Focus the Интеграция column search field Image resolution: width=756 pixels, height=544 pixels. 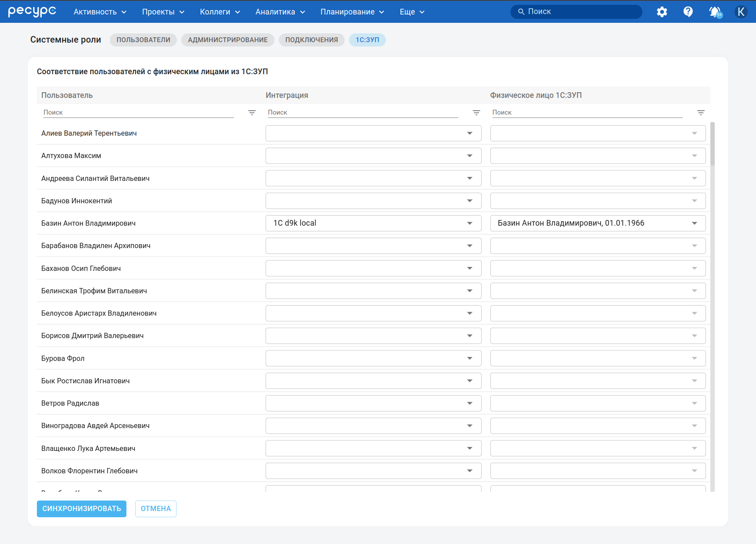[363, 112]
